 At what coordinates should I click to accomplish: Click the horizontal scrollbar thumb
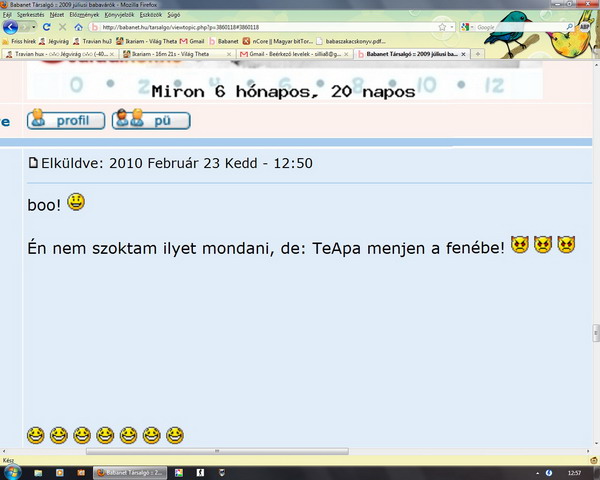pos(217,451)
